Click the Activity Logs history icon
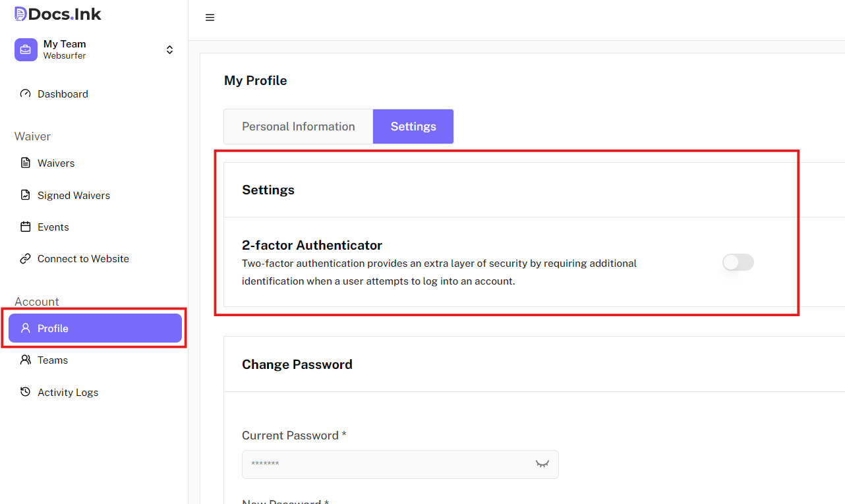845x504 pixels. coord(26,392)
